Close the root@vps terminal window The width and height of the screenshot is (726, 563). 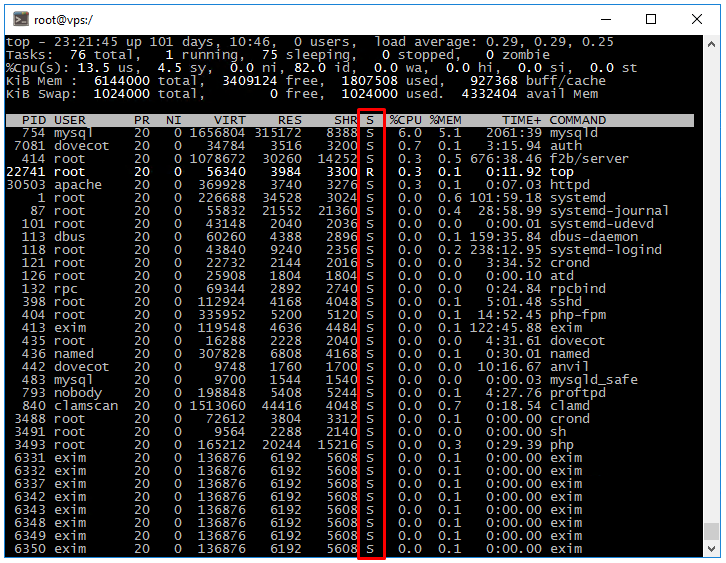(x=697, y=19)
